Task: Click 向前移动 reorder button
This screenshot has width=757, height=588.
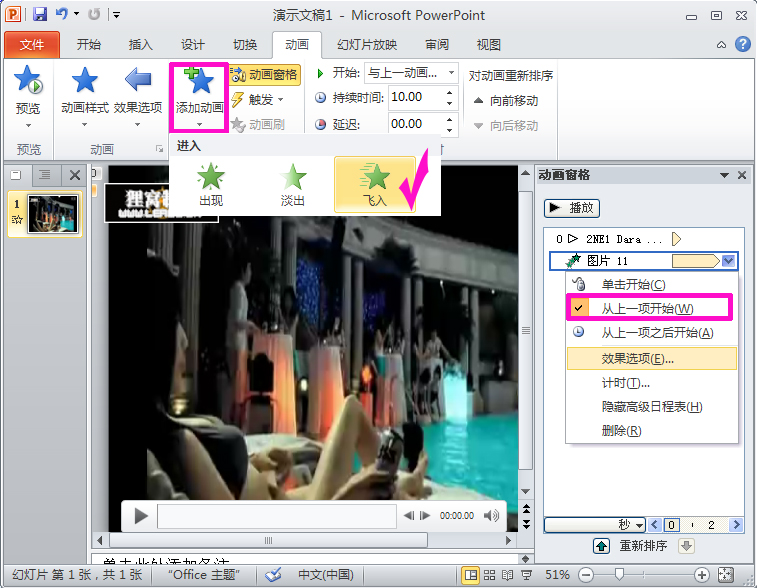Action: coord(506,101)
